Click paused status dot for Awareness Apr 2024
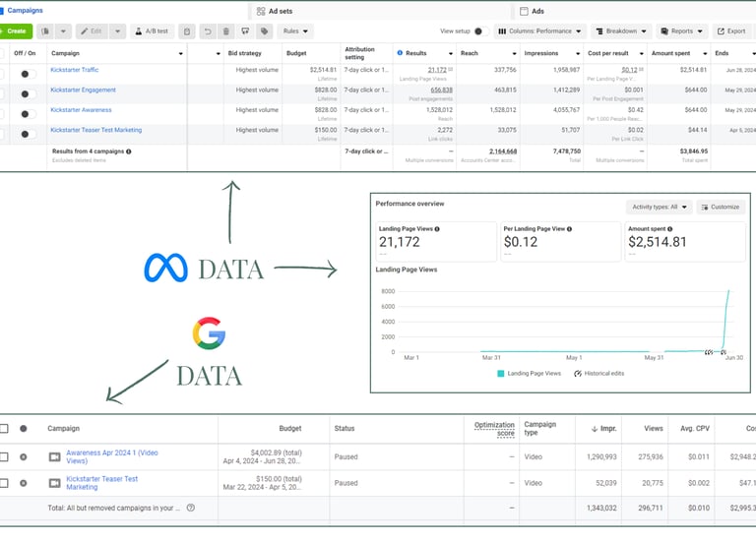Screen dimensions: 756x541 (24, 456)
